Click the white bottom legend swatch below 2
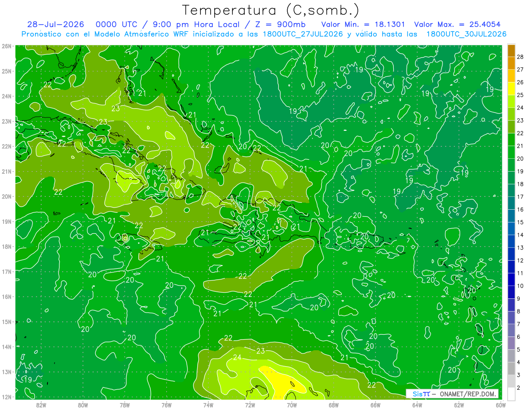Screen dimensions: 532x411 (x=511, y=394)
